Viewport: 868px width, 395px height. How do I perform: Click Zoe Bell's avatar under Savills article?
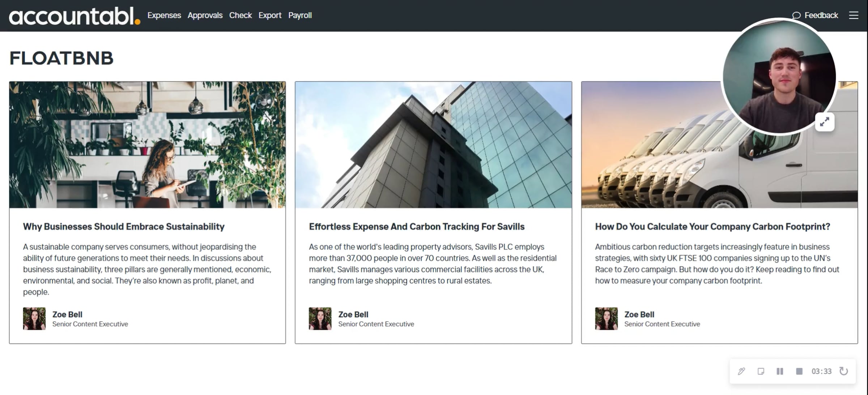[x=320, y=318]
